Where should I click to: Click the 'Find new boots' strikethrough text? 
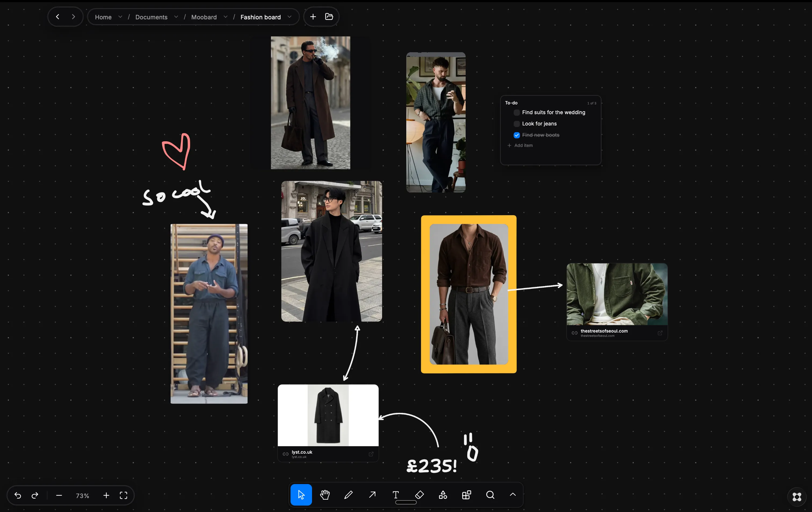coord(541,135)
